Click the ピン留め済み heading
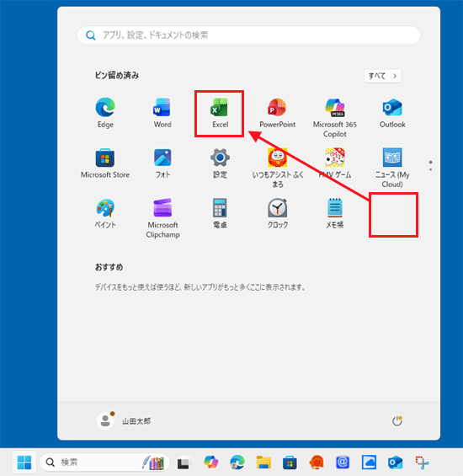463x476 pixels. 117,75
